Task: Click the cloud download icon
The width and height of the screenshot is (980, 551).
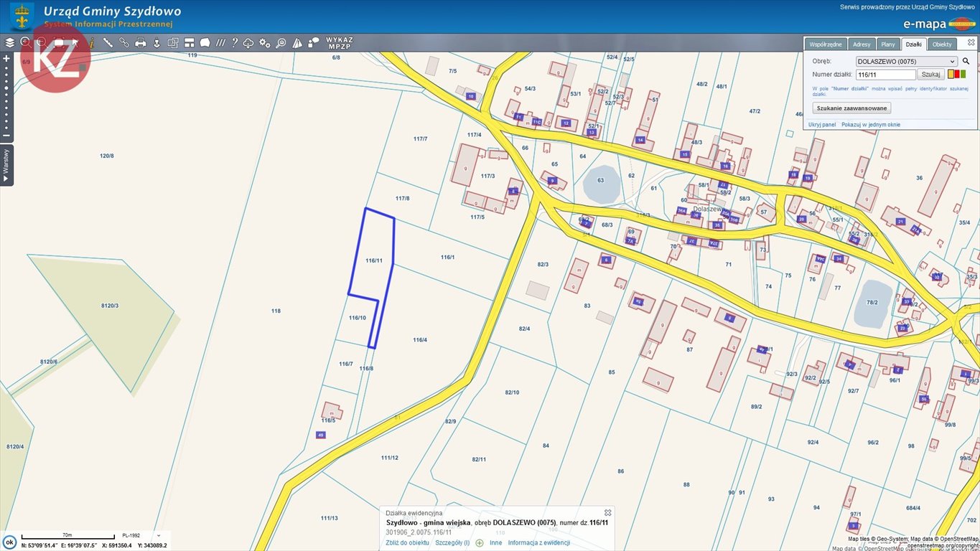Action: click(x=248, y=43)
